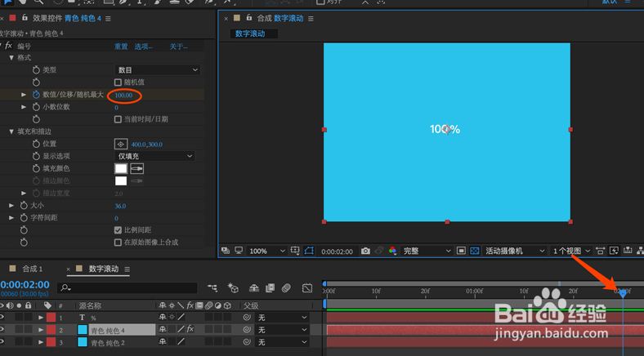
Task: Expand the 大小 property
Action: (11, 206)
